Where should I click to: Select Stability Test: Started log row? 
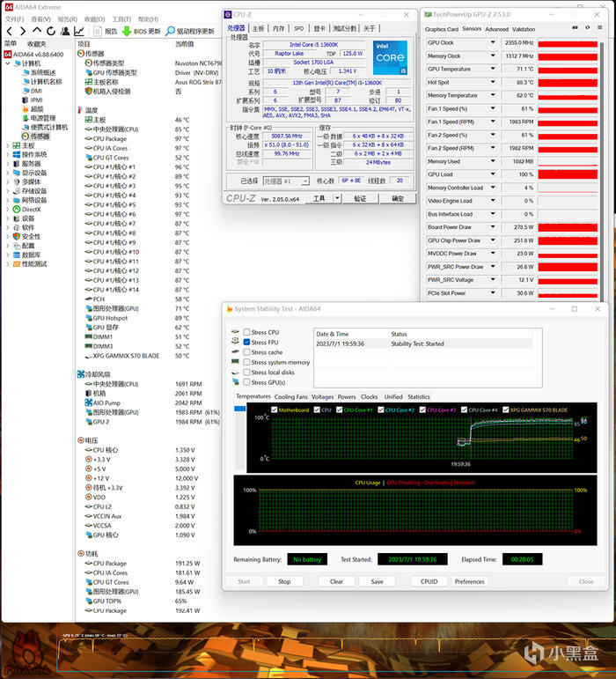click(x=423, y=343)
